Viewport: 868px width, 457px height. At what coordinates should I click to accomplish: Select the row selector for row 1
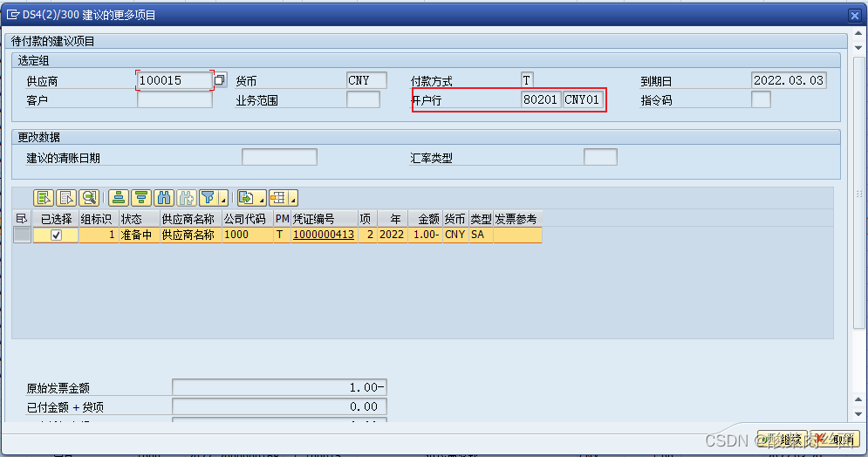click(x=22, y=235)
